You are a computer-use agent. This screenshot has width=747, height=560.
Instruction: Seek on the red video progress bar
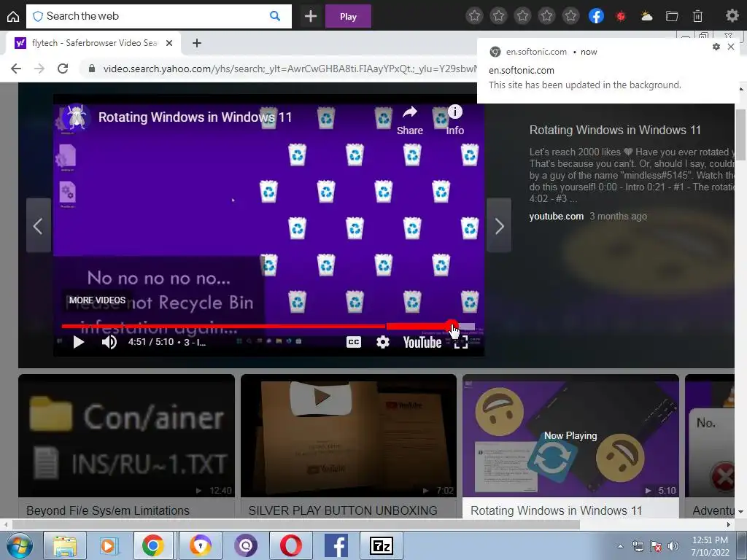pyautogui.click(x=268, y=326)
